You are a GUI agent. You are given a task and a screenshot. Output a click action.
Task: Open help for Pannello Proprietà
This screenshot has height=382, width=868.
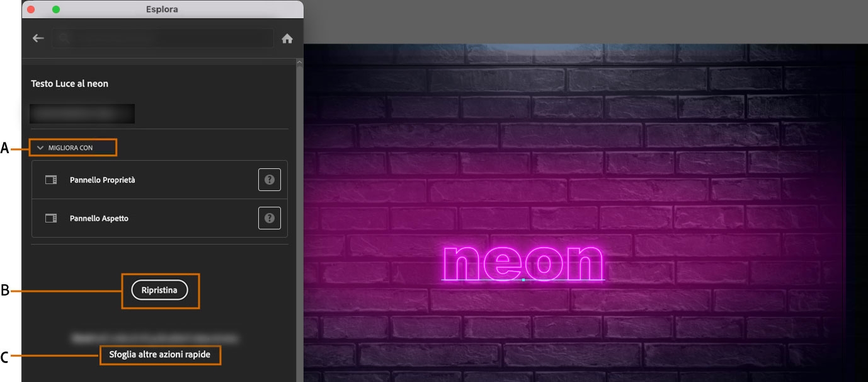[269, 179]
